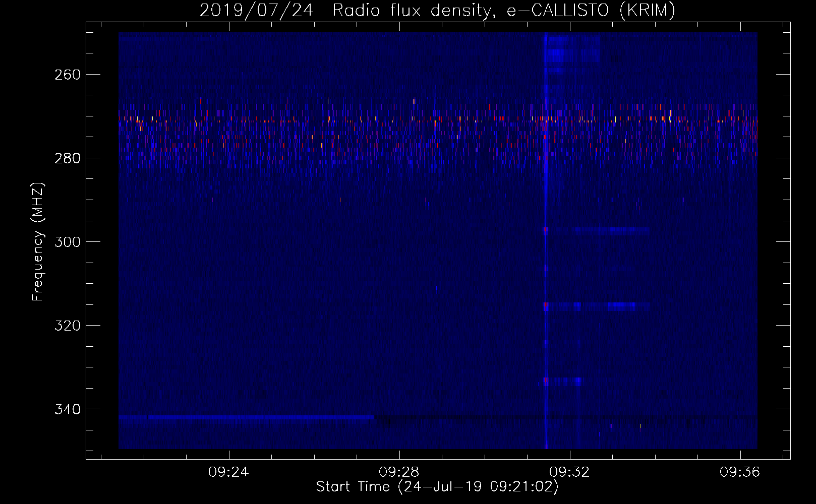The width and height of the screenshot is (816, 504).
Task: Select the Frequency (MHZ) axis label
Action: [38, 241]
